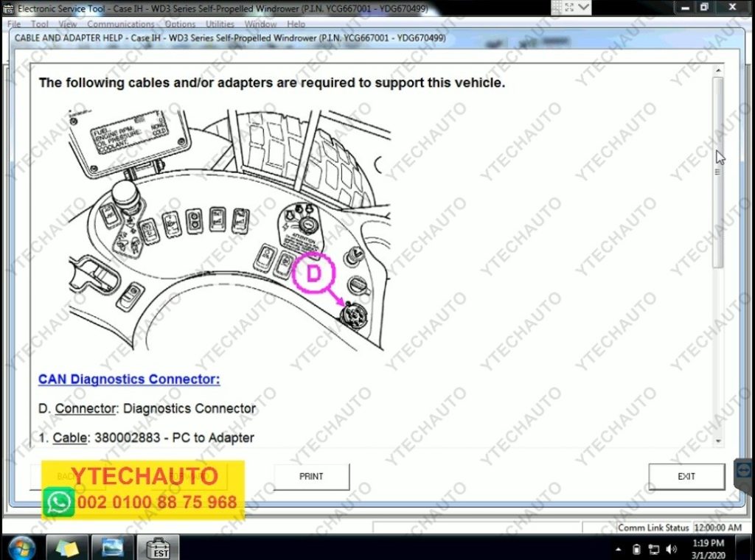Open the Options menu
Image resolution: width=755 pixels, height=560 pixels.
coord(180,24)
